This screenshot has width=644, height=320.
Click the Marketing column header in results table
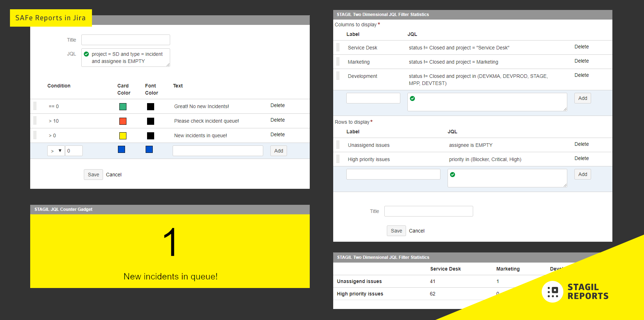coord(508,269)
